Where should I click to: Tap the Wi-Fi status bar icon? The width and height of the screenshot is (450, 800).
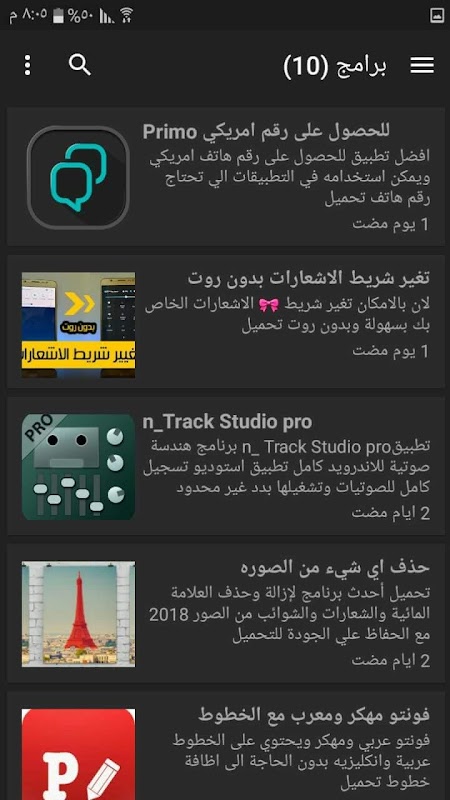126,15
